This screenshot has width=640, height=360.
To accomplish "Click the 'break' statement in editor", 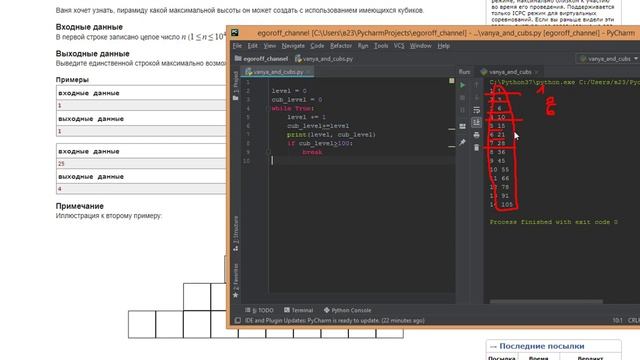I will tap(312, 152).
